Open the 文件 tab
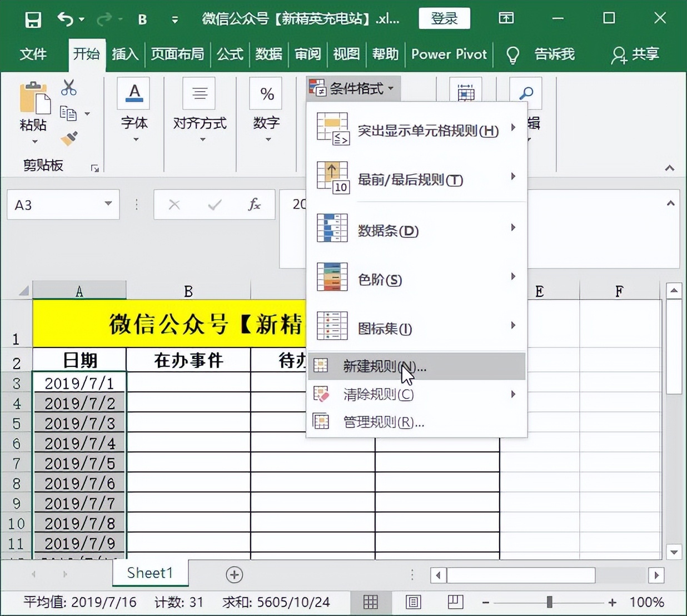 [x=33, y=54]
